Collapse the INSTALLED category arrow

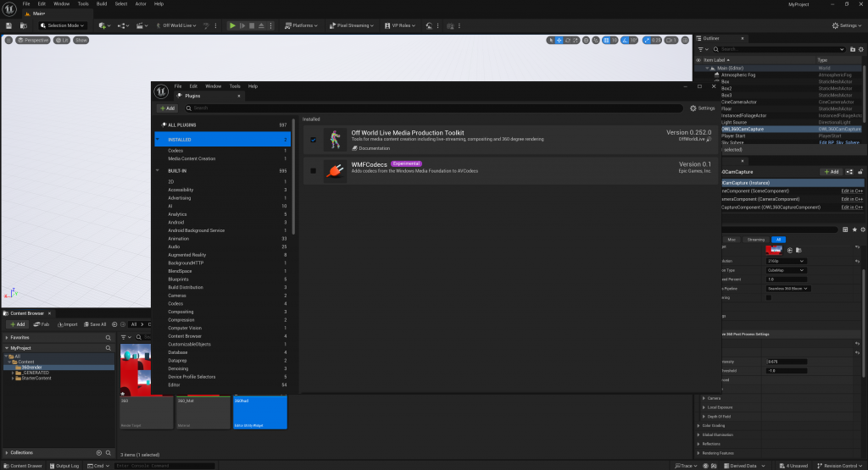pos(158,140)
